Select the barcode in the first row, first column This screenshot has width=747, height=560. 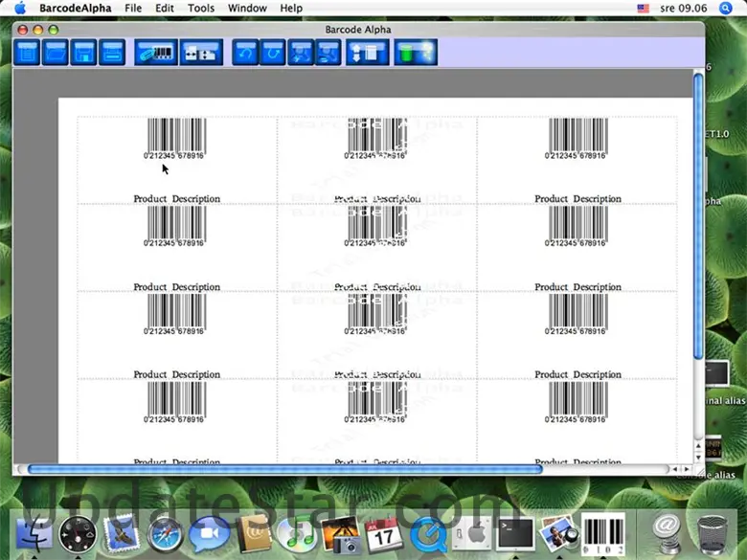176,138
